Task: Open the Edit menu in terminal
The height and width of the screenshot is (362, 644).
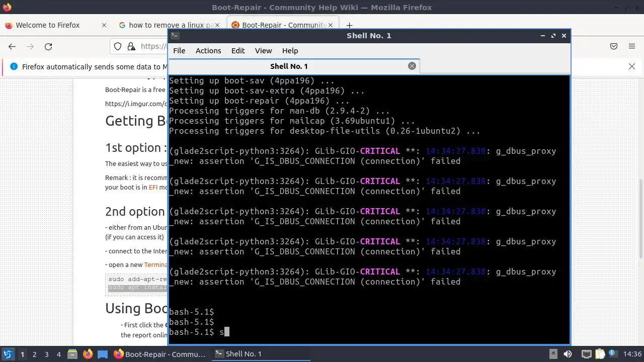Action: (x=238, y=51)
